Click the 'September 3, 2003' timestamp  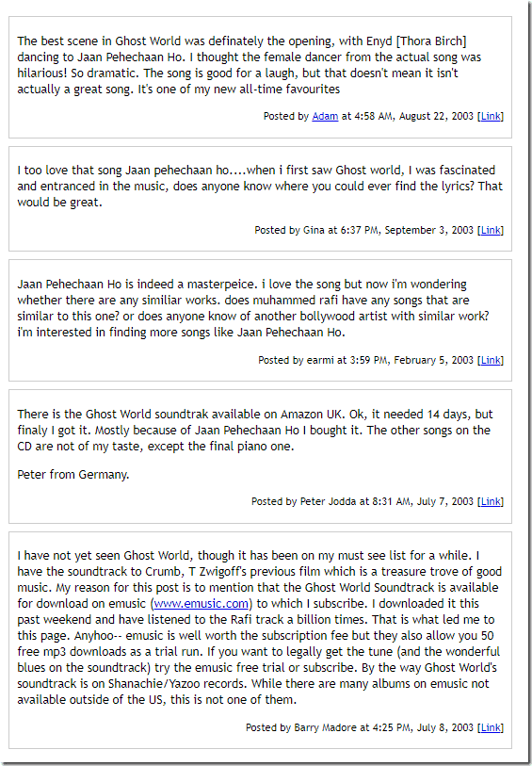(x=429, y=230)
